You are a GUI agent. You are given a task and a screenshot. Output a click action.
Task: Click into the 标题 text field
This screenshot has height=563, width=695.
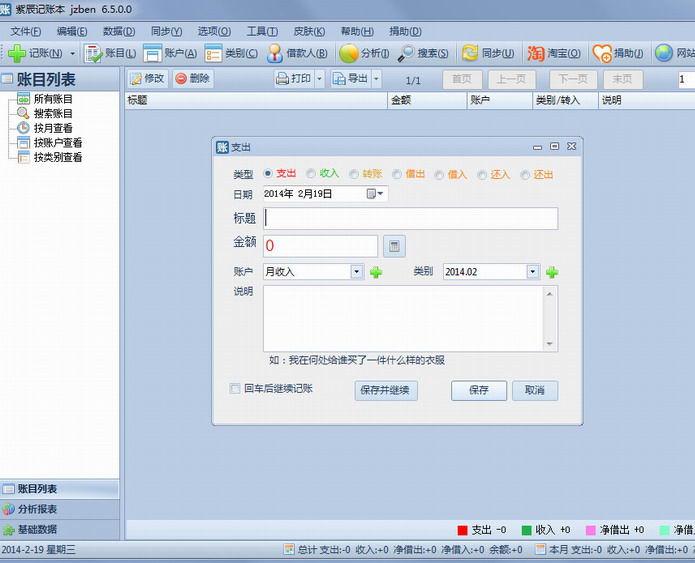[x=410, y=219]
